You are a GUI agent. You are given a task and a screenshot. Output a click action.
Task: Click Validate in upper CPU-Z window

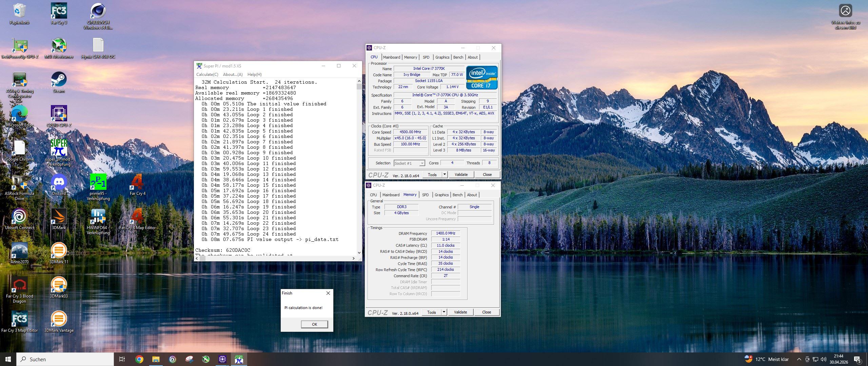coord(461,175)
